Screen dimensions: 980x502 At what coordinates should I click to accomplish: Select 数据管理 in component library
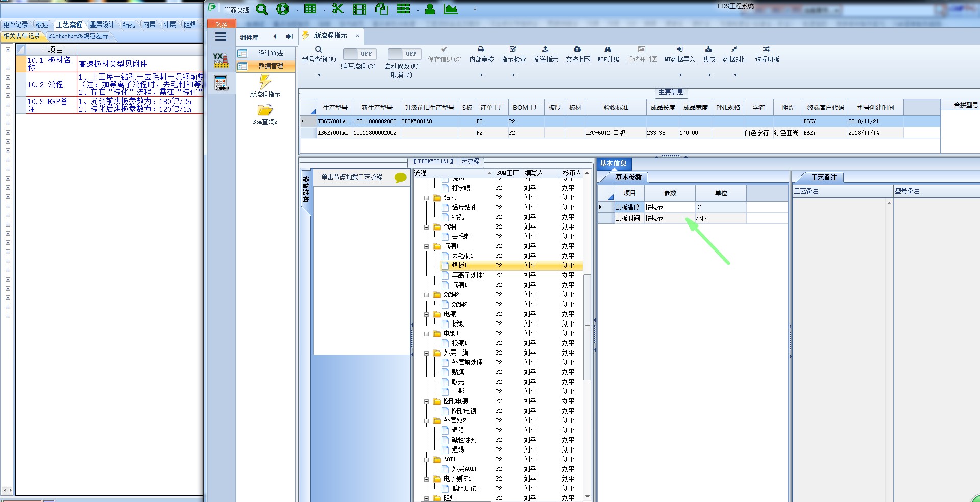265,66
